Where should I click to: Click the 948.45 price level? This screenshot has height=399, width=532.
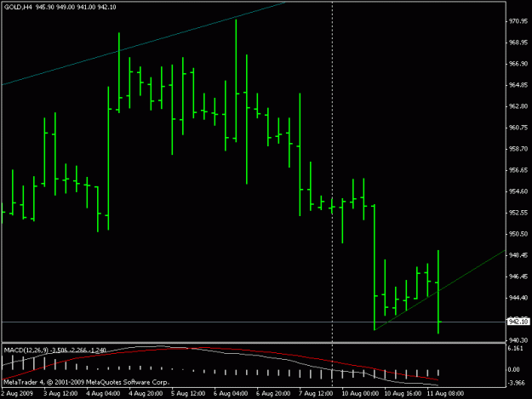pos(518,255)
